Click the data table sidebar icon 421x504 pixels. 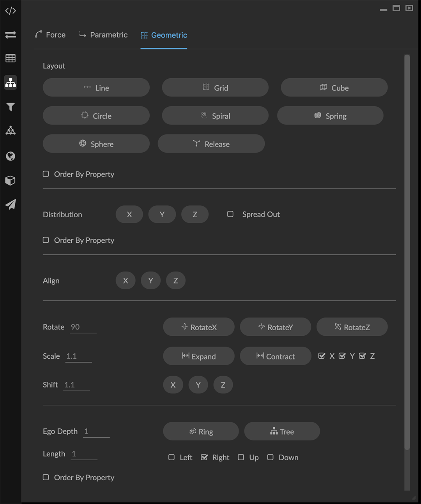point(11,58)
